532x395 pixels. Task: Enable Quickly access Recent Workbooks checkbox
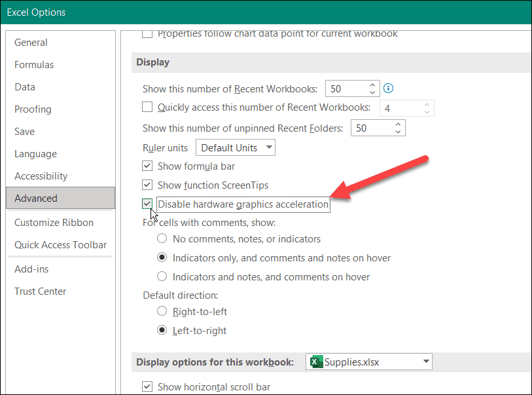(148, 107)
